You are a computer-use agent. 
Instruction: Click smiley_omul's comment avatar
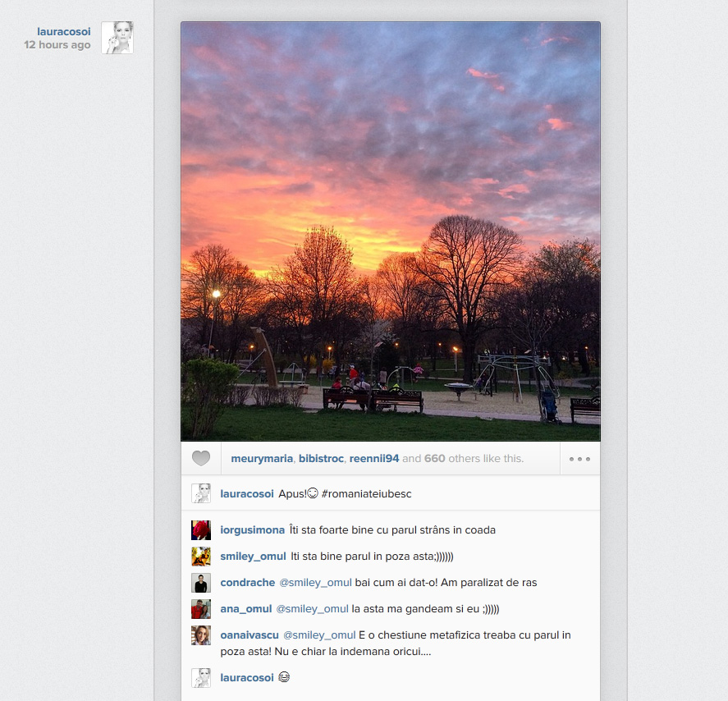tap(201, 557)
